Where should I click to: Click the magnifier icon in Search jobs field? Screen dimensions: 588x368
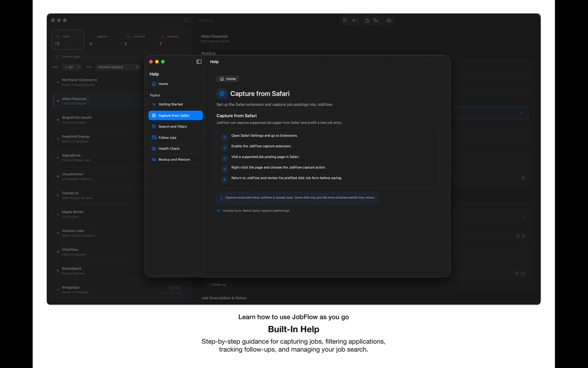click(57, 57)
